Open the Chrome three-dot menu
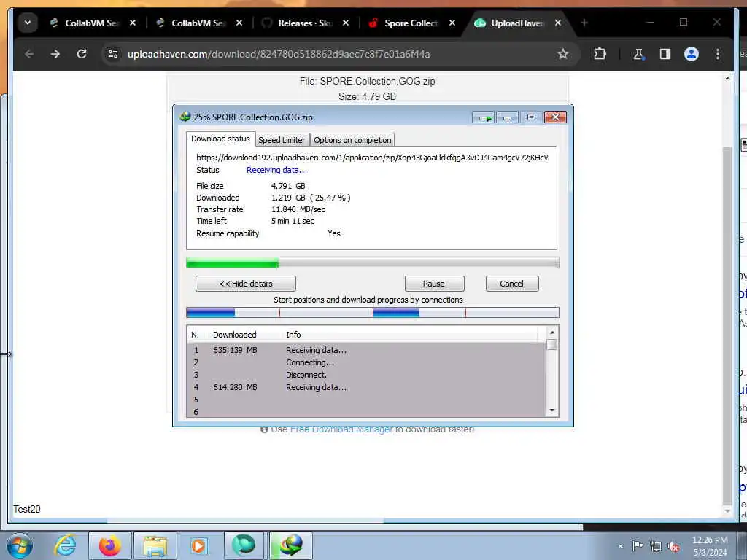The image size is (747, 560). click(718, 54)
